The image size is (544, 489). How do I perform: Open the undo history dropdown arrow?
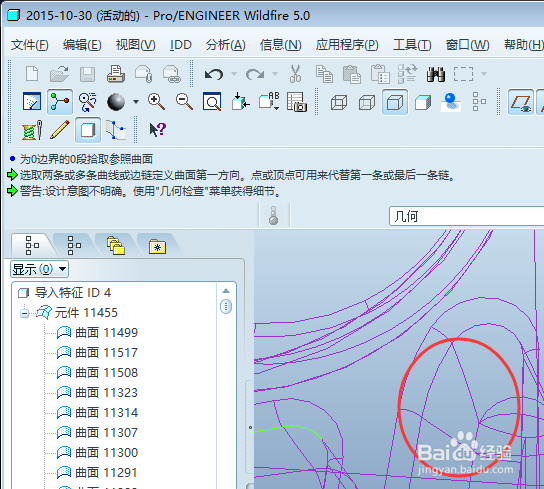pyautogui.click(x=234, y=74)
